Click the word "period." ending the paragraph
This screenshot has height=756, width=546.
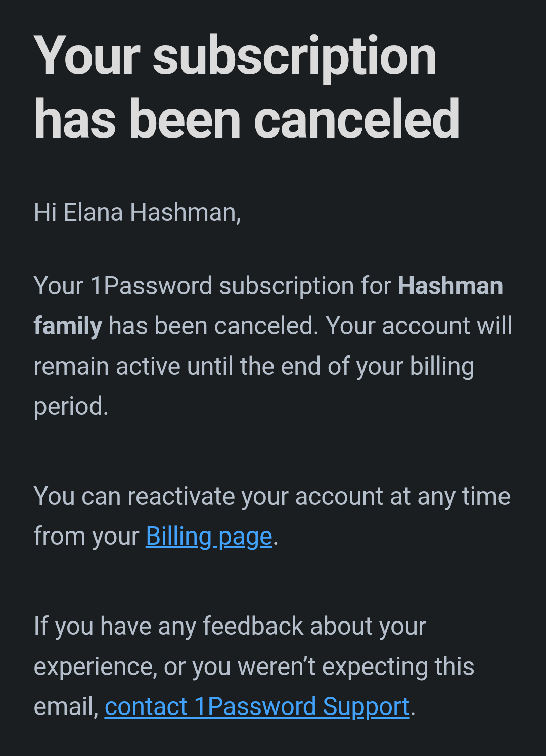[71, 407]
